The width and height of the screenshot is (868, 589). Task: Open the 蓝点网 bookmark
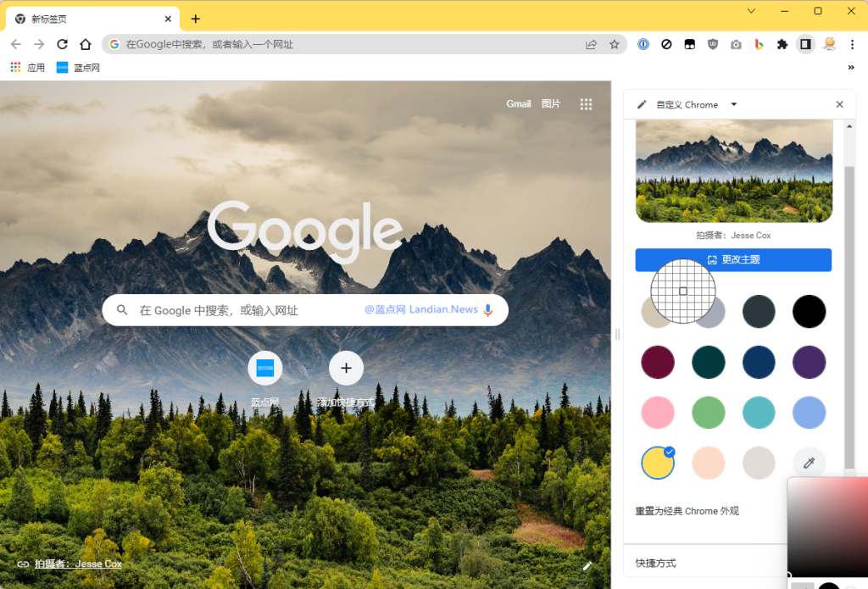(79, 68)
